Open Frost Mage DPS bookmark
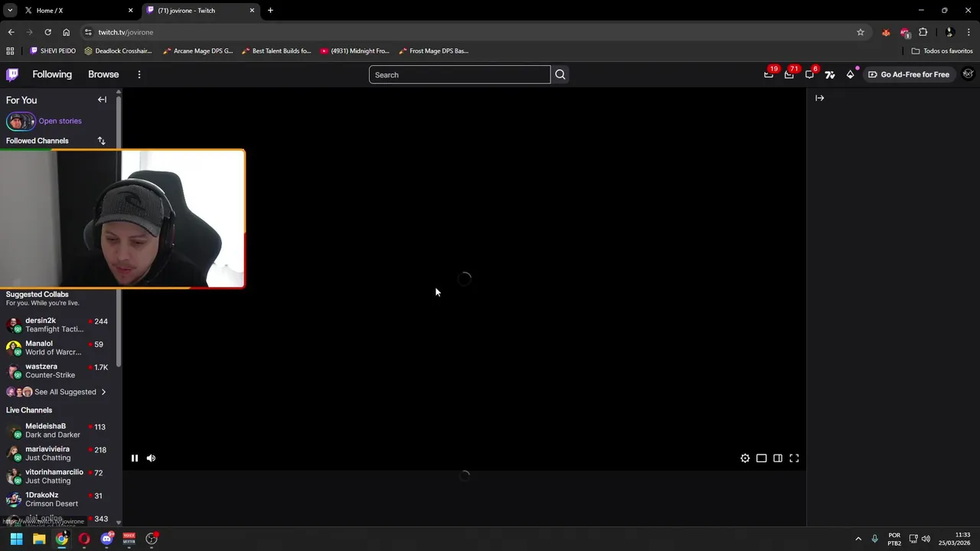 433,51
